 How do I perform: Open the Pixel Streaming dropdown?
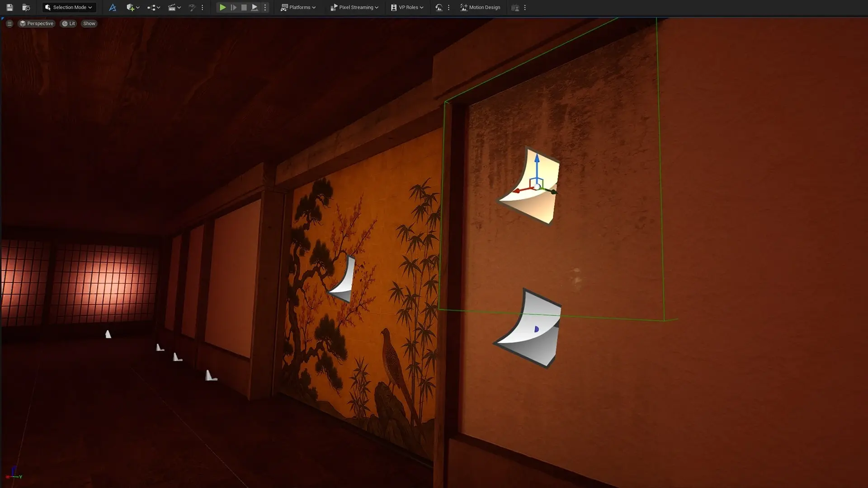(354, 7)
